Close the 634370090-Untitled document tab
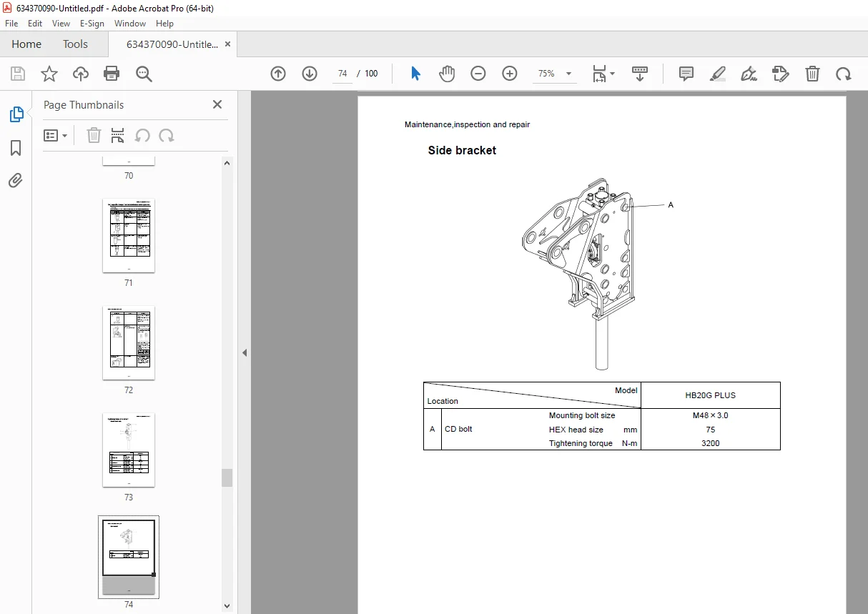The height and width of the screenshot is (614, 868). point(228,44)
